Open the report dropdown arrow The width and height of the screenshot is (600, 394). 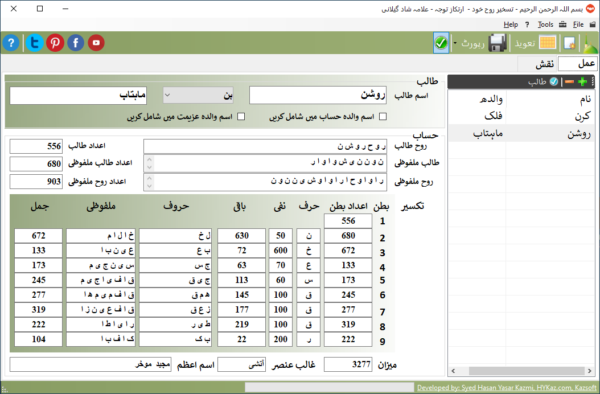click(455, 43)
